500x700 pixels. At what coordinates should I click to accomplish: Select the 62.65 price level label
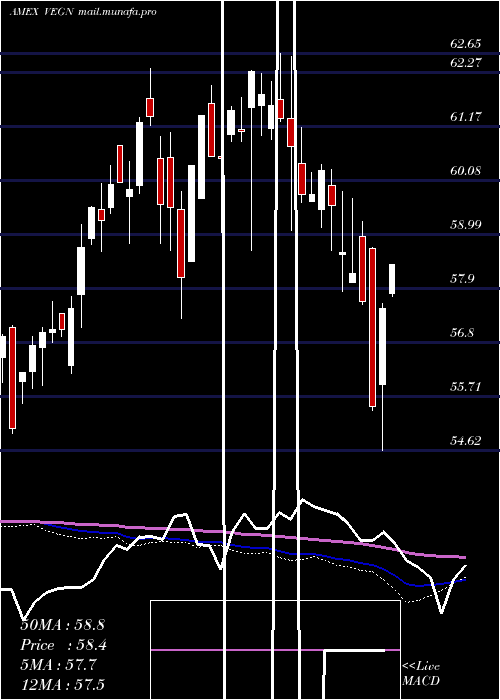pos(466,44)
